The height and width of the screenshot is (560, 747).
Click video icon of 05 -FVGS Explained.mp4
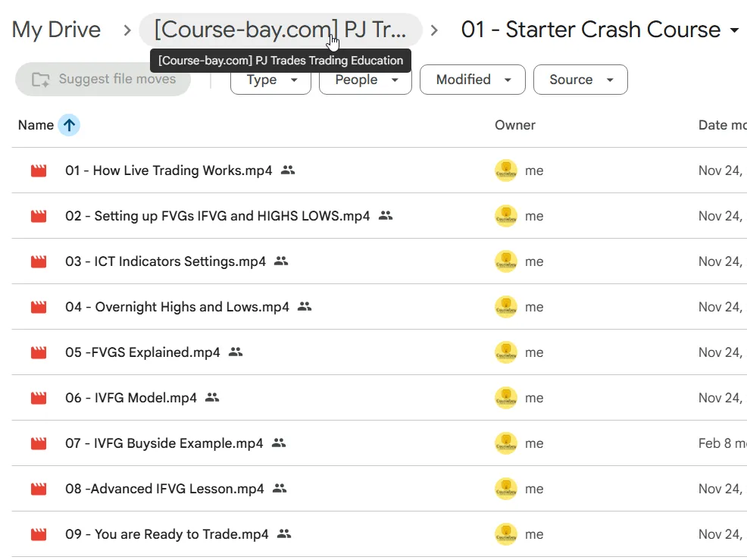(39, 352)
